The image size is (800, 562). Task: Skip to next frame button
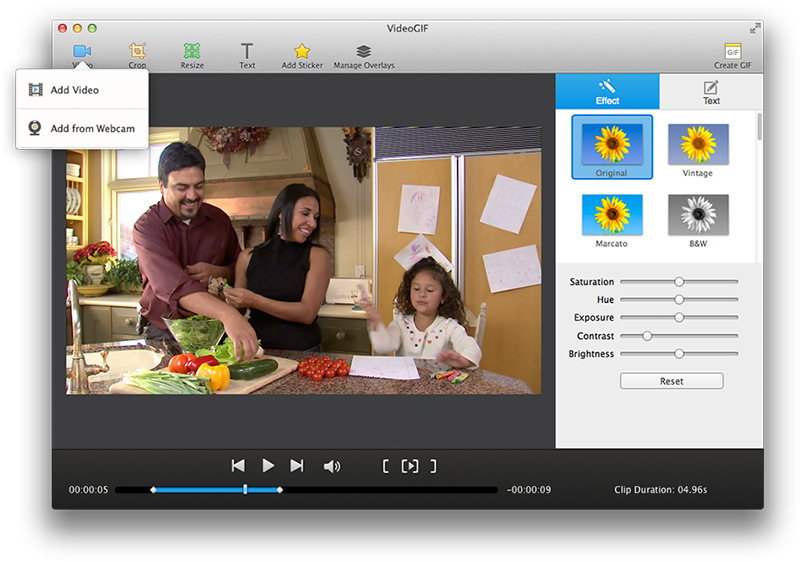click(x=297, y=466)
